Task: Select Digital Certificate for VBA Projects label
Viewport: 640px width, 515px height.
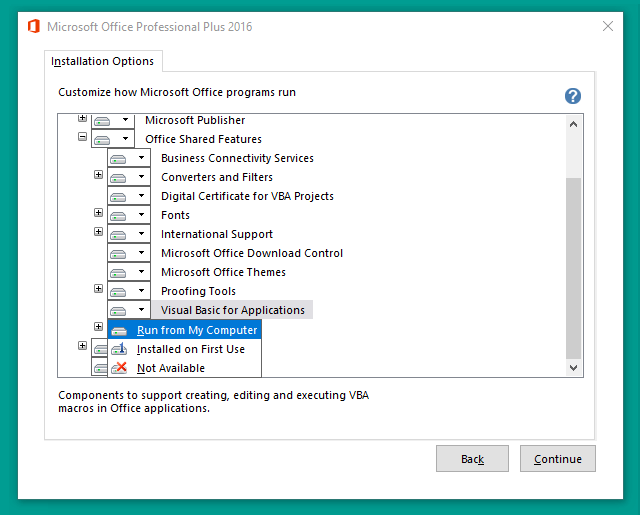Action: pos(247,196)
